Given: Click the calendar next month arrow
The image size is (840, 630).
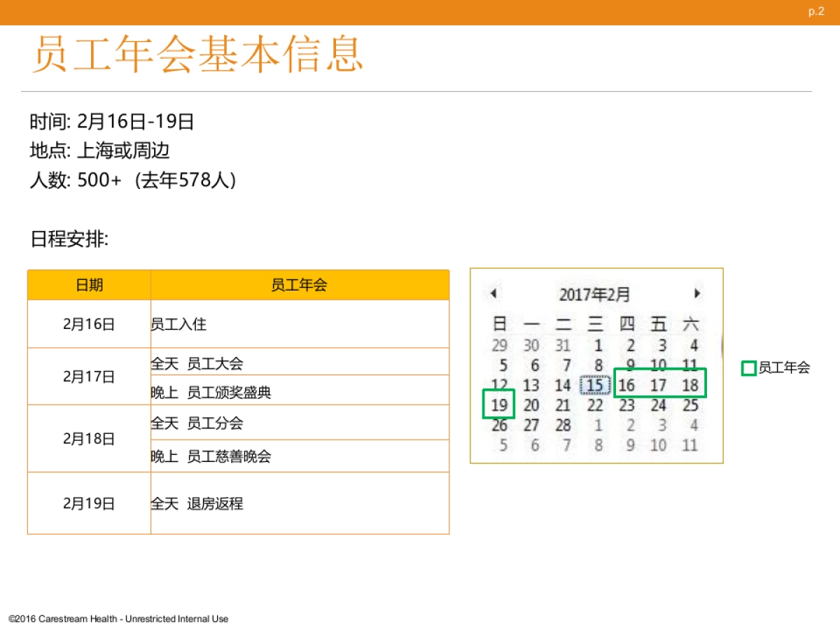Looking at the screenshot, I should coord(697,293).
